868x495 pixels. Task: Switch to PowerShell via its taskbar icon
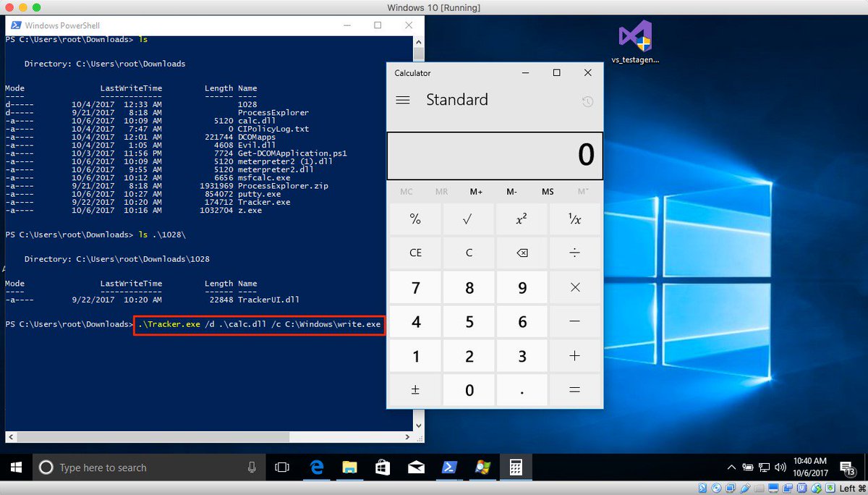[449, 467]
